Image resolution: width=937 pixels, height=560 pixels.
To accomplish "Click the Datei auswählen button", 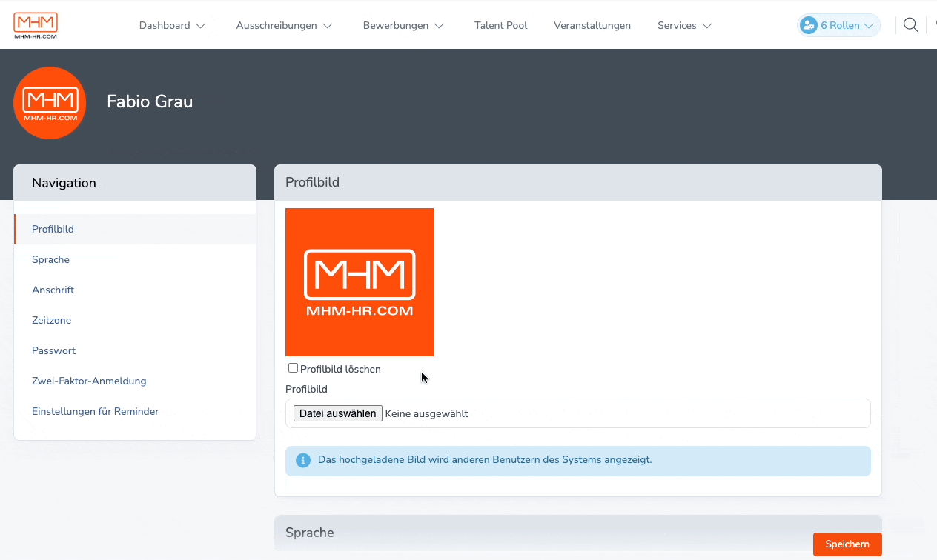I will click(x=338, y=413).
